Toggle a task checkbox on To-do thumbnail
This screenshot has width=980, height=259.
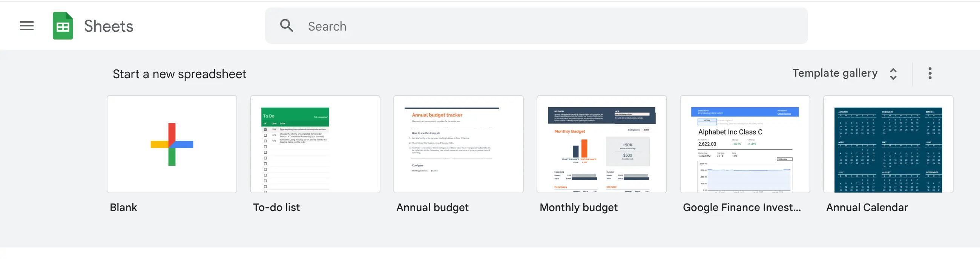[265, 146]
